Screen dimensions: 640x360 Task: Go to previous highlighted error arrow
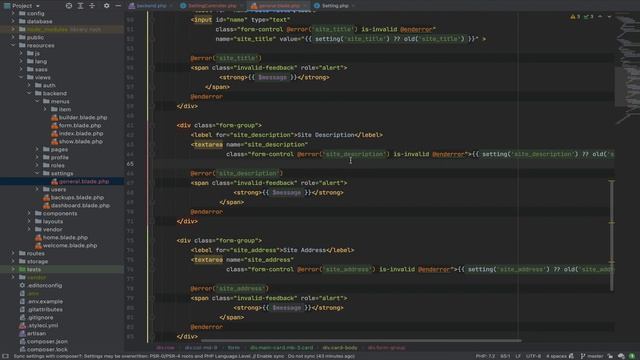point(600,17)
